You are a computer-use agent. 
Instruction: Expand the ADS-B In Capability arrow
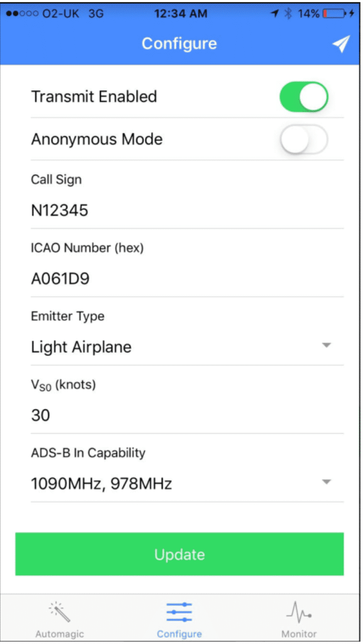point(326,482)
